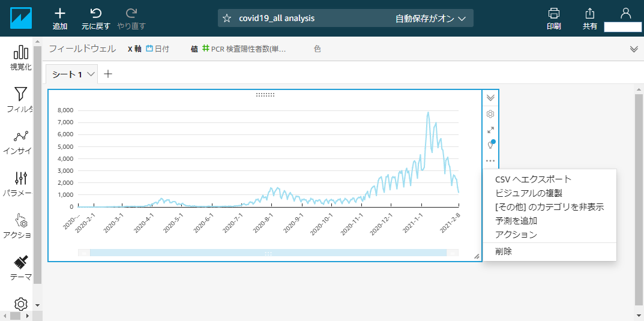Open the user account icon
The image size is (644, 321).
(x=625, y=14)
